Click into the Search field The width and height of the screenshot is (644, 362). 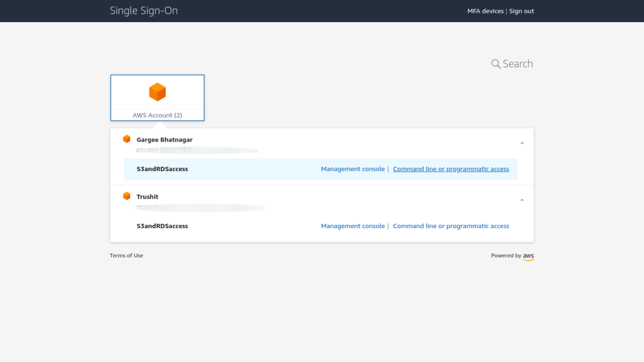click(x=518, y=64)
